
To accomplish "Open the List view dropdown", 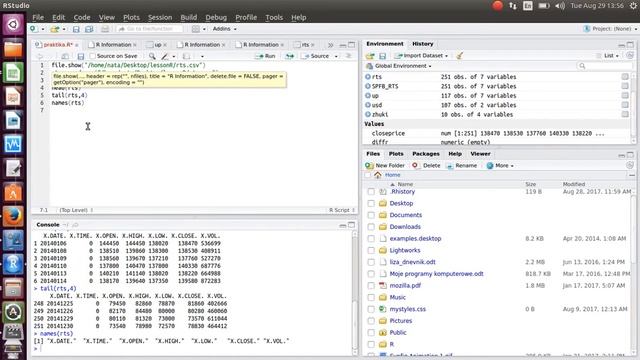I will [608, 56].
